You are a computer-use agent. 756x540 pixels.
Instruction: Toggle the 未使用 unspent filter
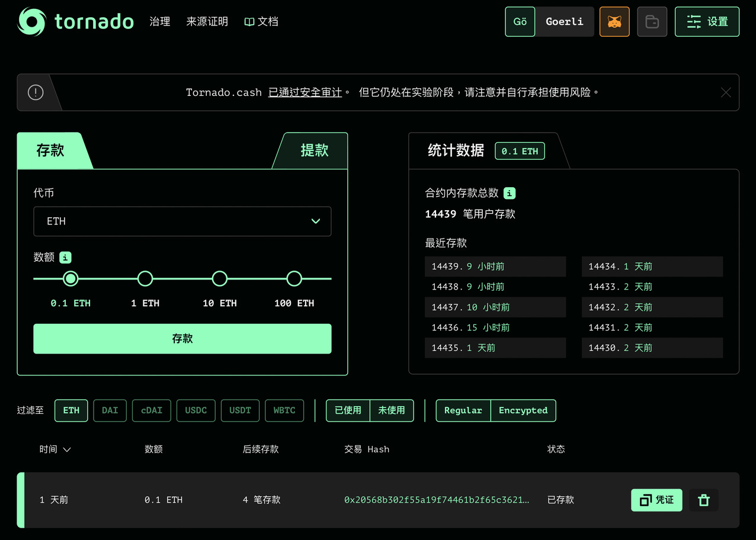[392, 410]
